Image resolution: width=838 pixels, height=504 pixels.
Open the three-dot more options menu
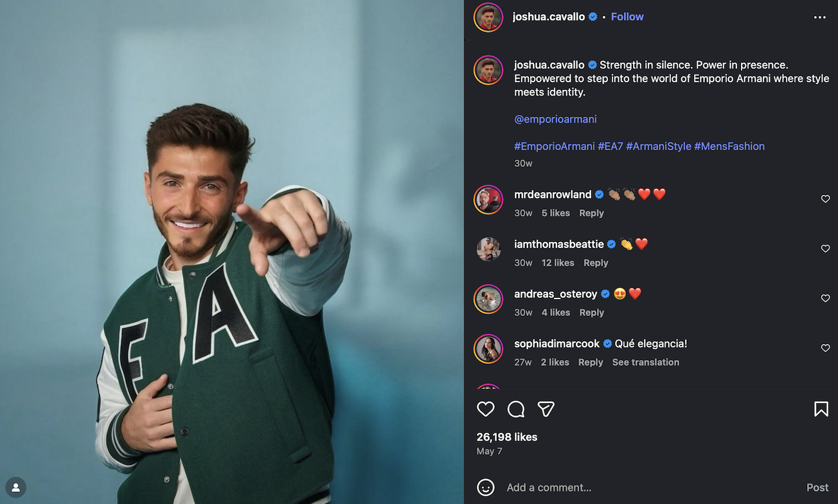click(819, 17)
